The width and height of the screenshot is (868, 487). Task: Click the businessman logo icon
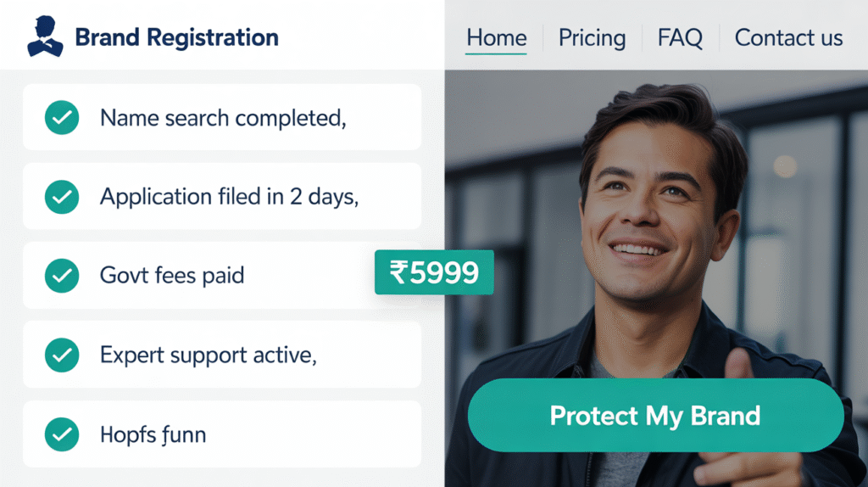[45, 36]
